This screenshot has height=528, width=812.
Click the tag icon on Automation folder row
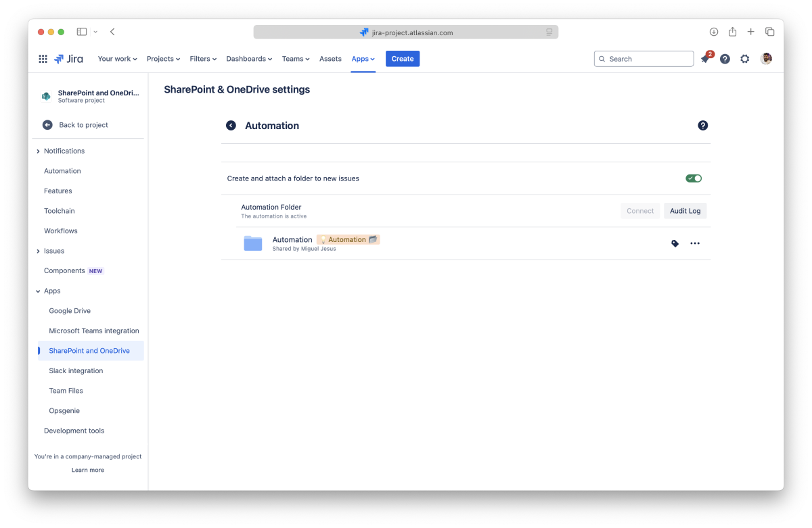[x=675, y=243]
